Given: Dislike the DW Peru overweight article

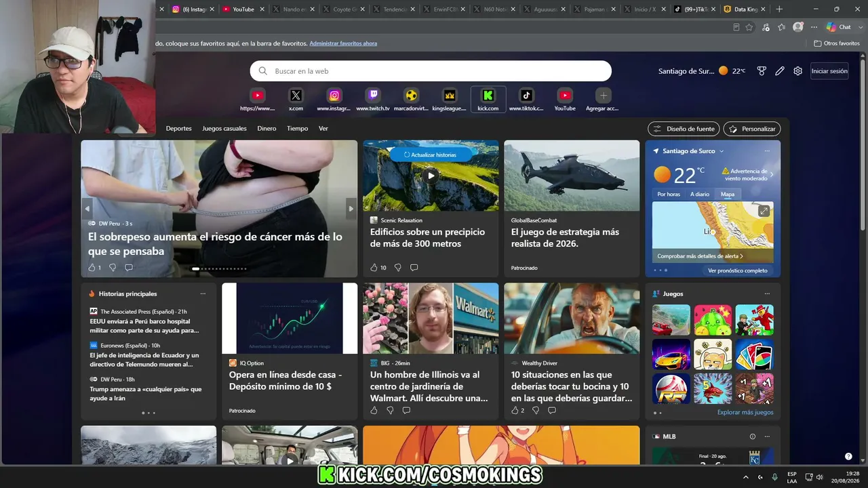Looking at the screenshot, I should point(113,268).
